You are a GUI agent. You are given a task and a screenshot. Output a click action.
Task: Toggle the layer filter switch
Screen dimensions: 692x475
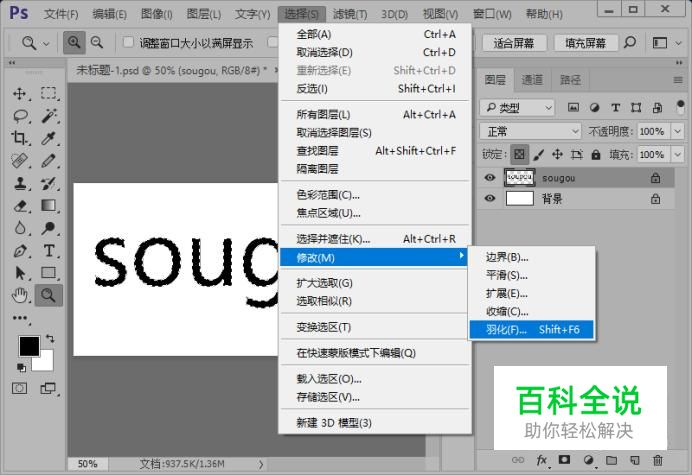pyautogui.click(x=680, y=107)
